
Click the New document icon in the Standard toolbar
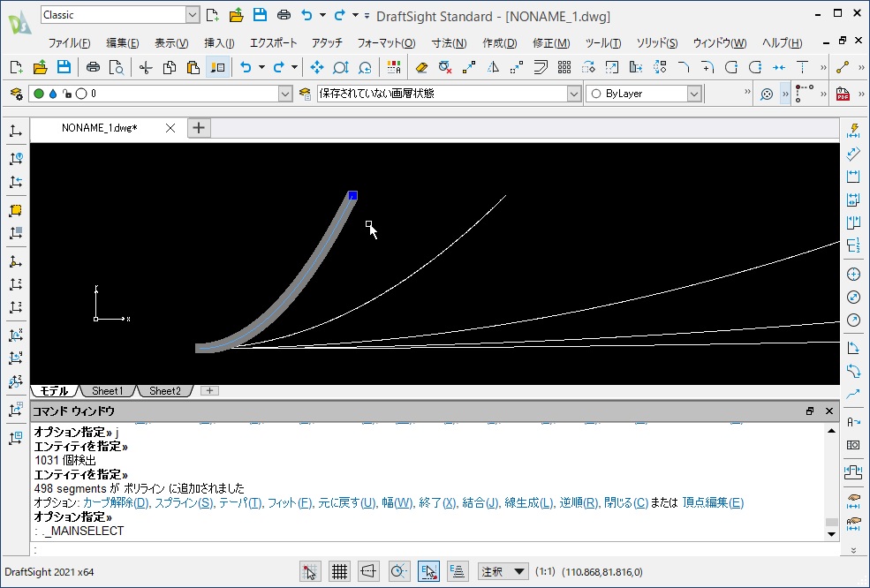click(x=16, y=68)
